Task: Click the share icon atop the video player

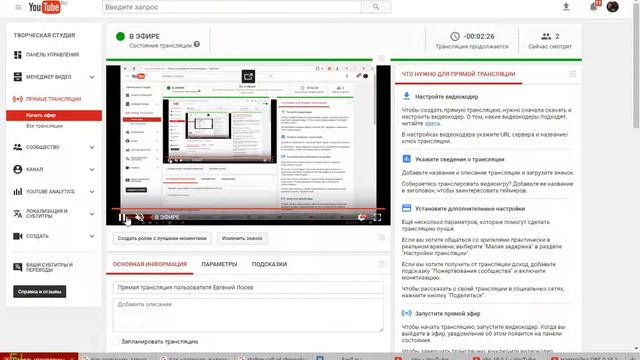Action: coord(248,76)
